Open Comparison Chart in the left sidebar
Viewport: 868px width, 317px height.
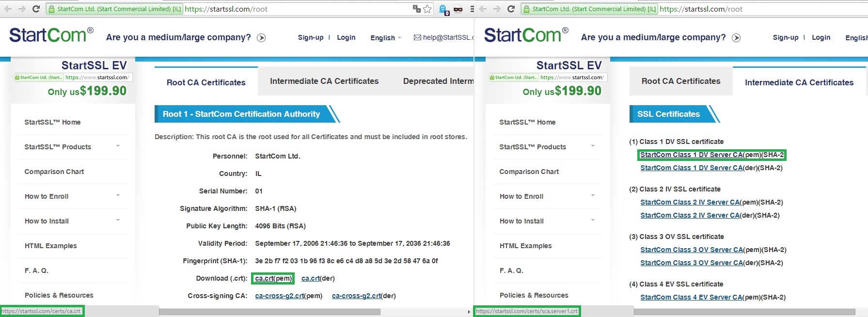(54, 172)
